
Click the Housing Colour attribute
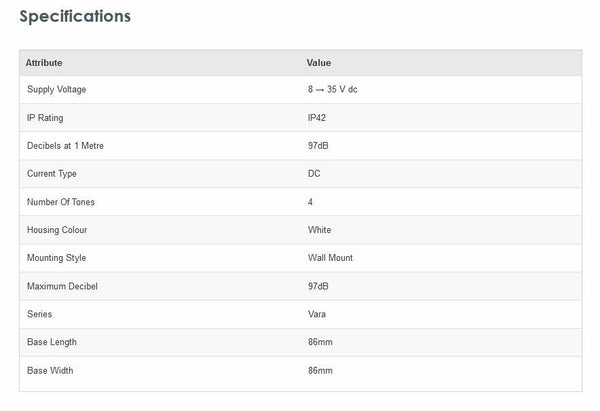coord(57,230)
